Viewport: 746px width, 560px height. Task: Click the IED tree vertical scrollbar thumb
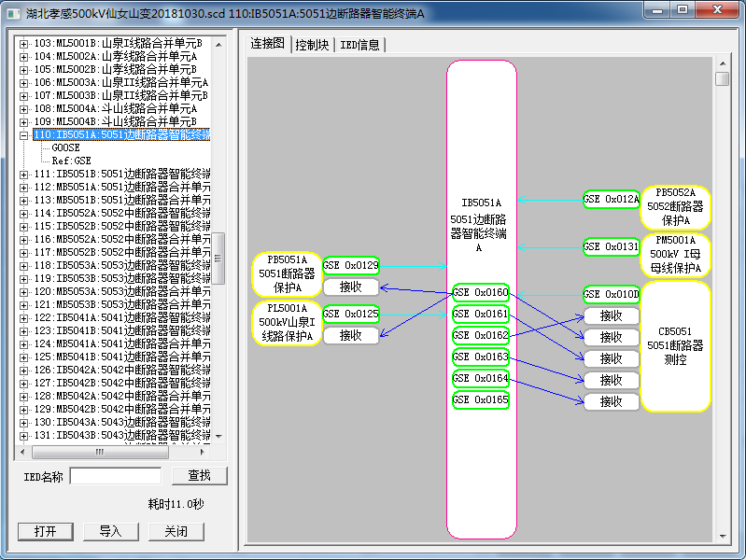coord(218,259)
